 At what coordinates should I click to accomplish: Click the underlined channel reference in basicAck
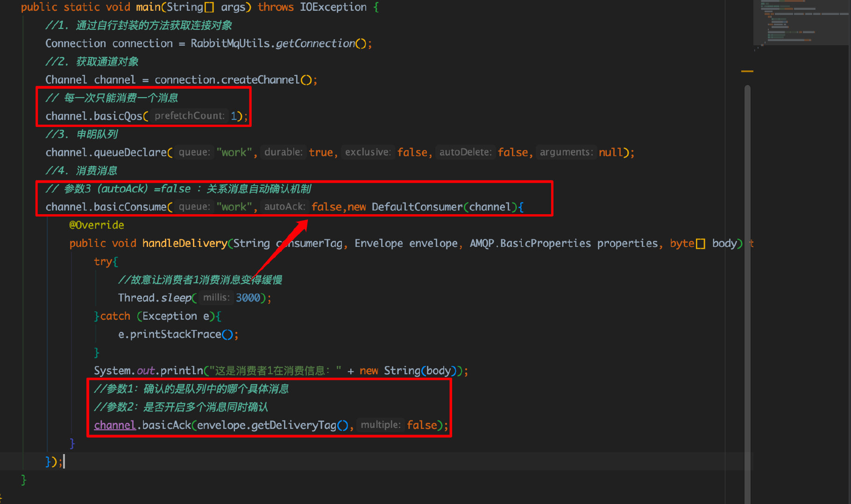pyautogui.click(x=115, y=426)
